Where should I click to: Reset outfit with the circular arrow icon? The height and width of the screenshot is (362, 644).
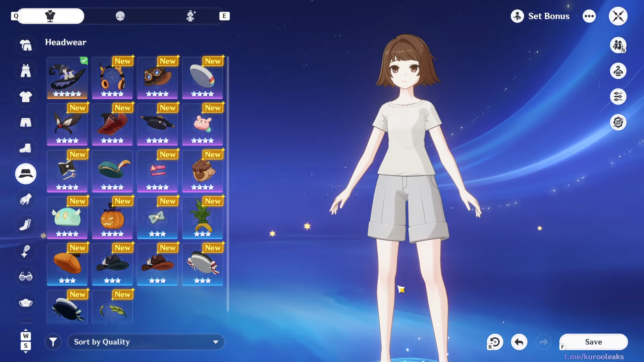(495, 342)
